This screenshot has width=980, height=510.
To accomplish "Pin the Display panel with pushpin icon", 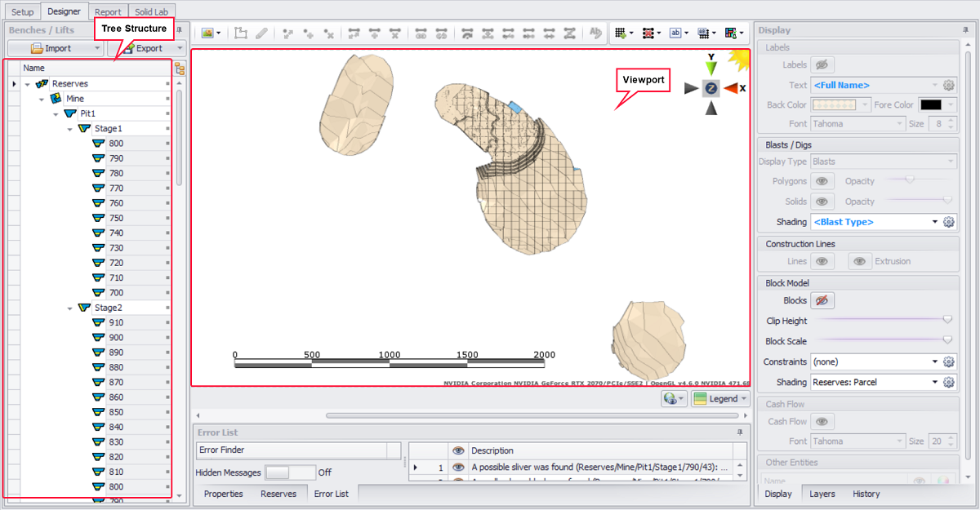I will click(966, 30).
